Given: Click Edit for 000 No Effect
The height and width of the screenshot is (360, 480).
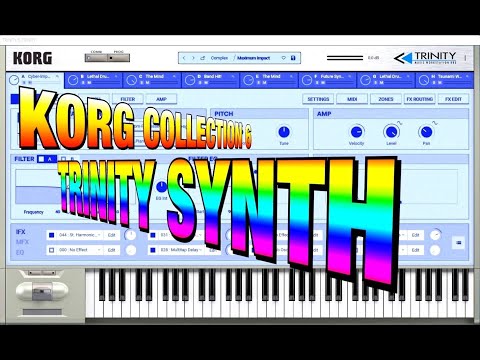Looking at the screenshot, I should tap(111, 250).
